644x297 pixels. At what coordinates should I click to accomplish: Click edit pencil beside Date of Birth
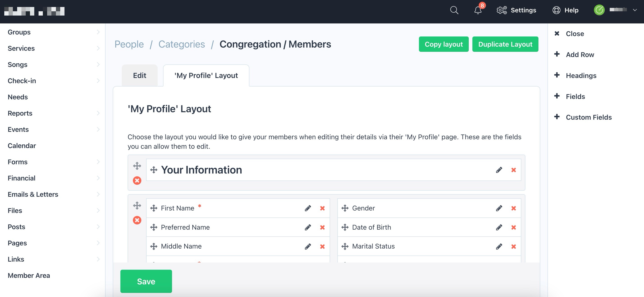pyautogui.click(x=499, y=227)
